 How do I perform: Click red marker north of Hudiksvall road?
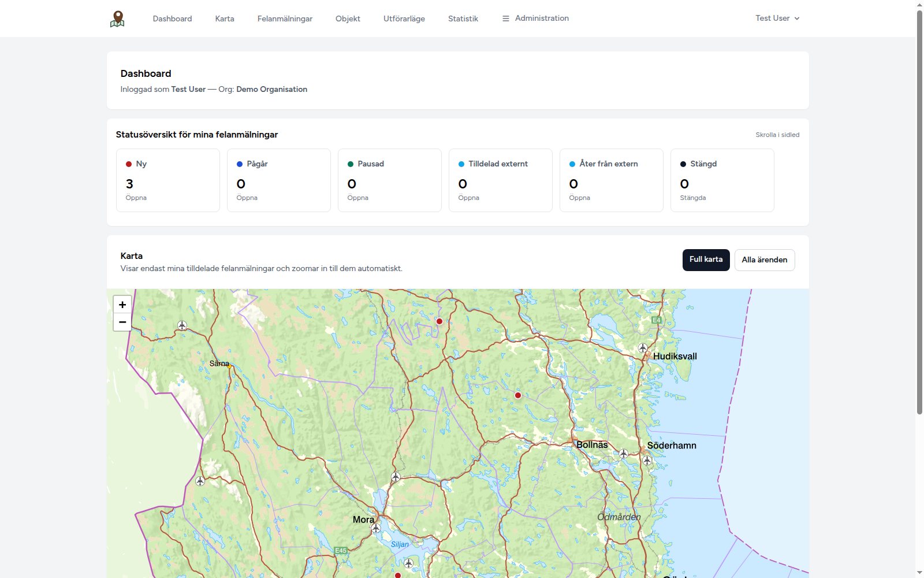click(x=439, y=321)
